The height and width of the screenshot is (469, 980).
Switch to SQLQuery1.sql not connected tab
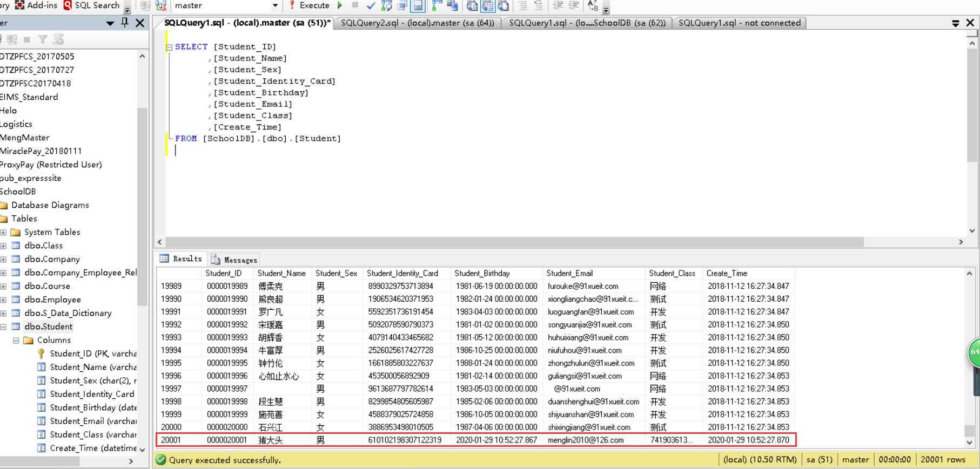point(740,23)
